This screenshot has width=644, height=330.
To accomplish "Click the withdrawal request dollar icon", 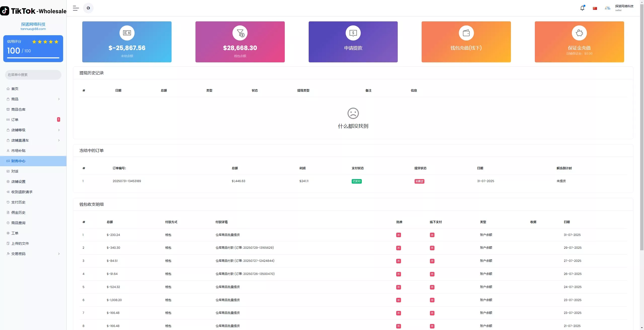I will 353,33.
